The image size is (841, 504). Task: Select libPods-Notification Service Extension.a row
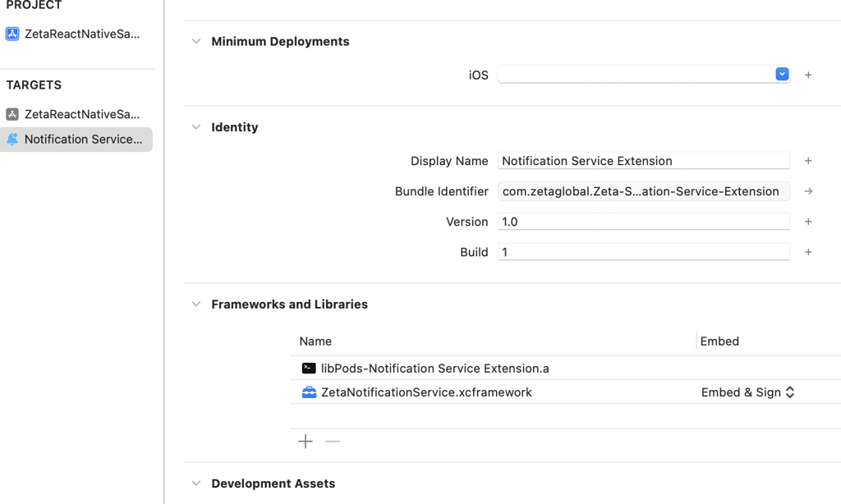565,369
